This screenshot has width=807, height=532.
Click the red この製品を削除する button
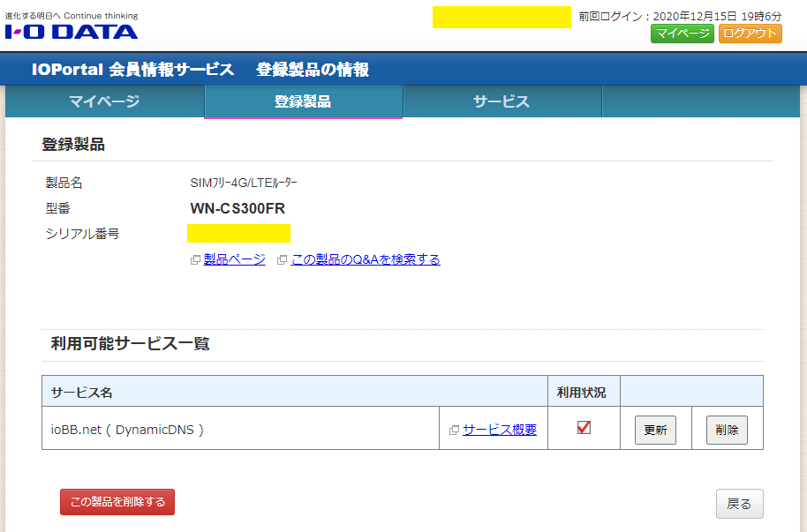point(117,502)
